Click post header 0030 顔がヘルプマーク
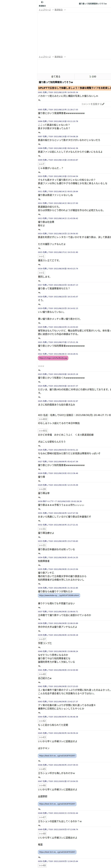111x868 pixels. (x=60, y=501)
